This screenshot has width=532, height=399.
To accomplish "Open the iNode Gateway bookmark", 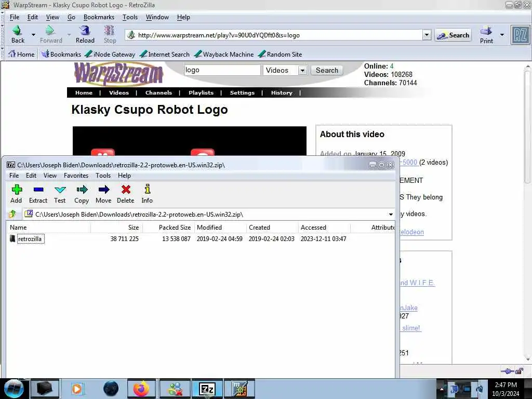I will pos(110,54).
